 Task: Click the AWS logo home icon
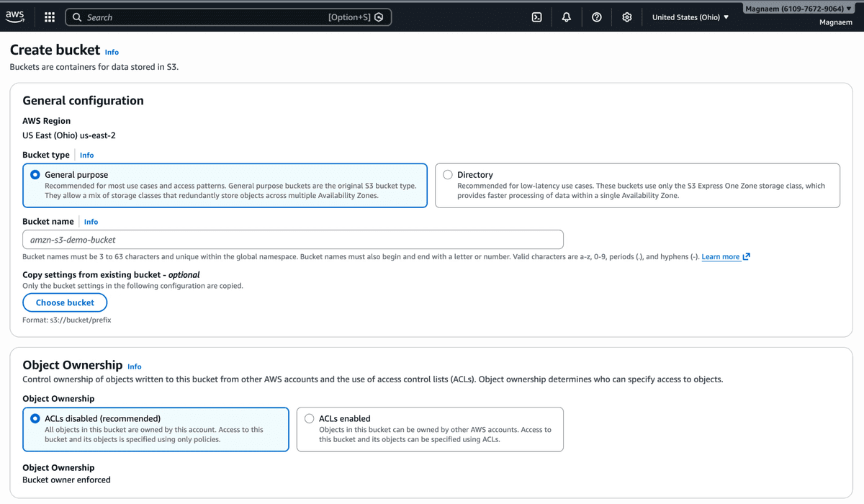[x=15, y=17]
